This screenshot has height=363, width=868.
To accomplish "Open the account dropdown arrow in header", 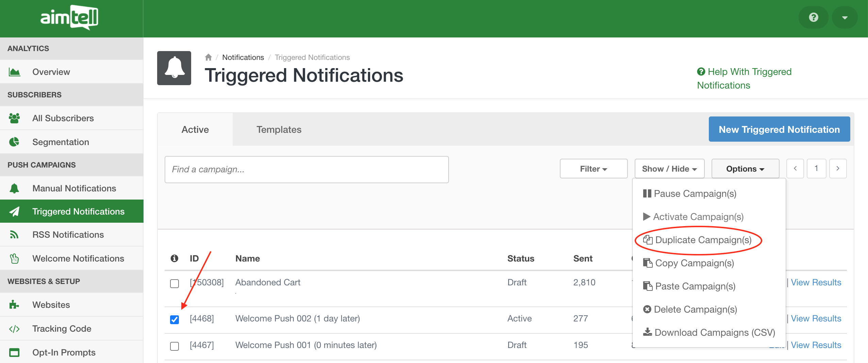I will click(845, 17).
